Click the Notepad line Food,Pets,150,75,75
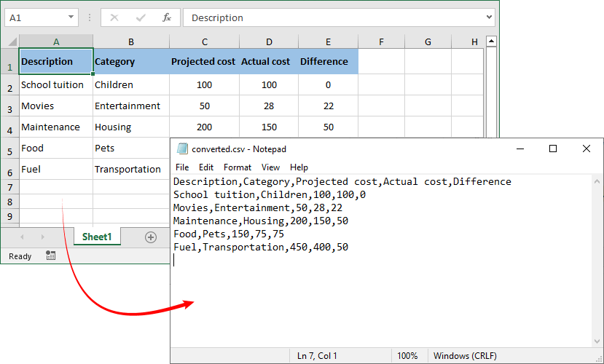 [229, 234]
